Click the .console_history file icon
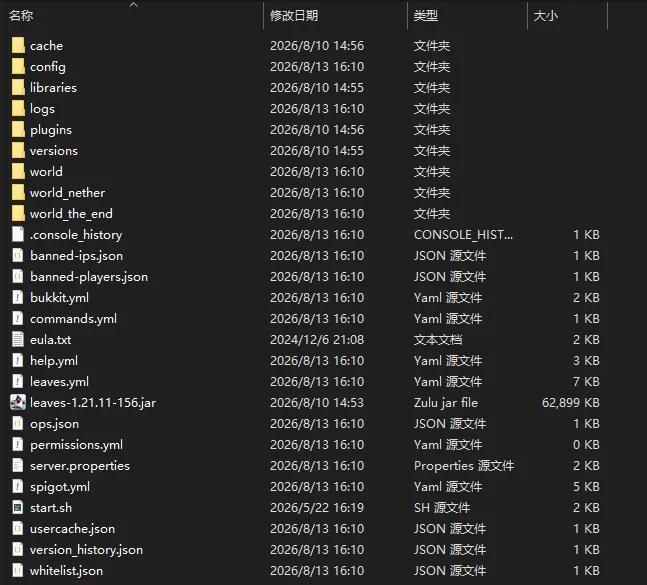Screen dimensions: 647x585 (x=18, y=234)
